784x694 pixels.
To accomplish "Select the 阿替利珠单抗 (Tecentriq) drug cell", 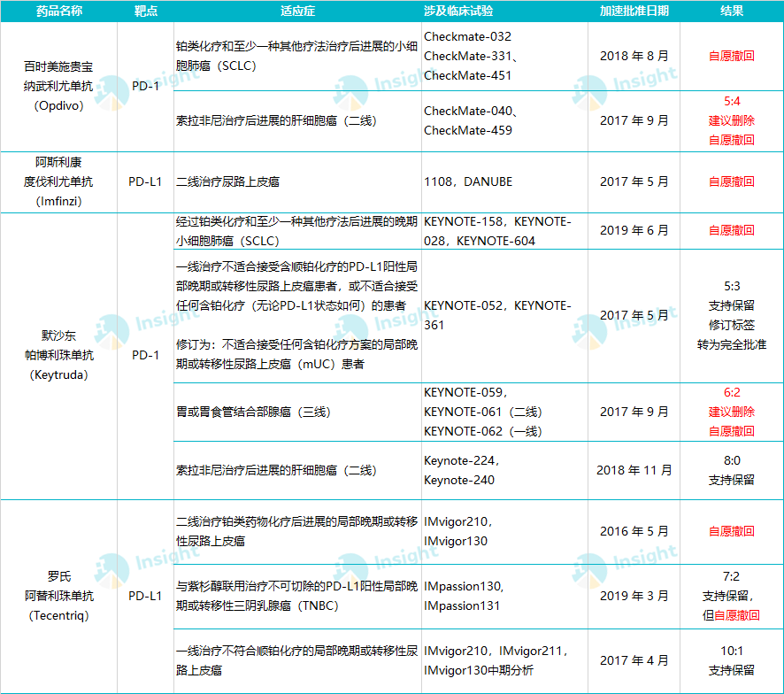I will pyautogui.click(x=59, y=596).
